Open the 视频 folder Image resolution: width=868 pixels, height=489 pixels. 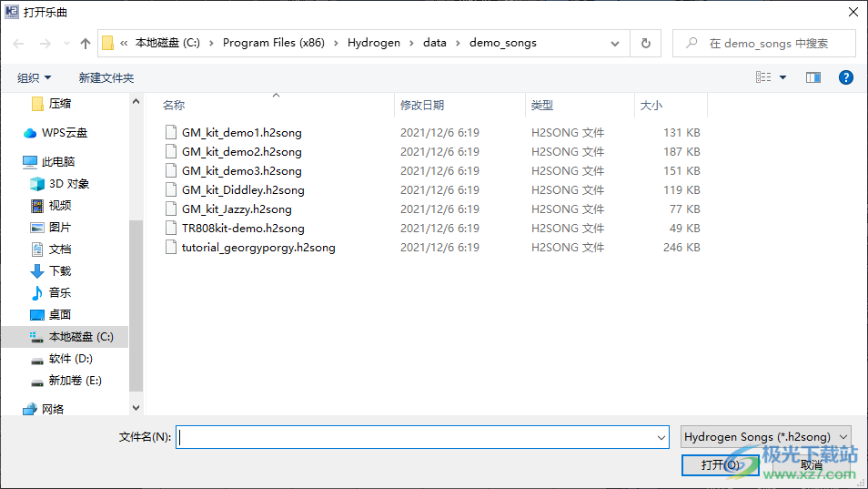[x=60, y=206]
